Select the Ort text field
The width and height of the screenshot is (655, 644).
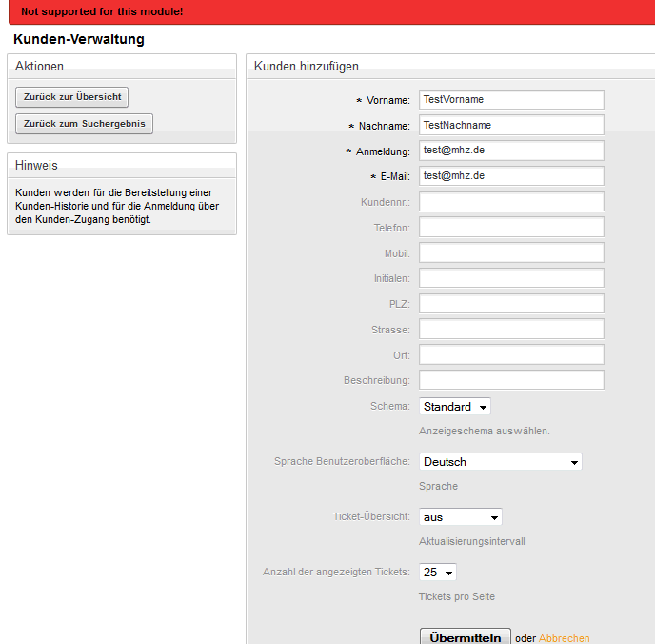511,354
